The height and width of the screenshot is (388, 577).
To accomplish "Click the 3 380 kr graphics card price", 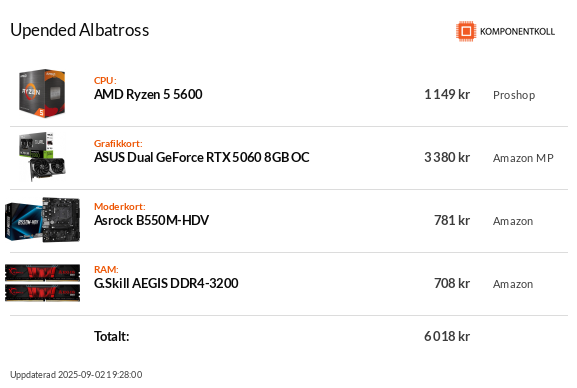I will coord(447,158).
